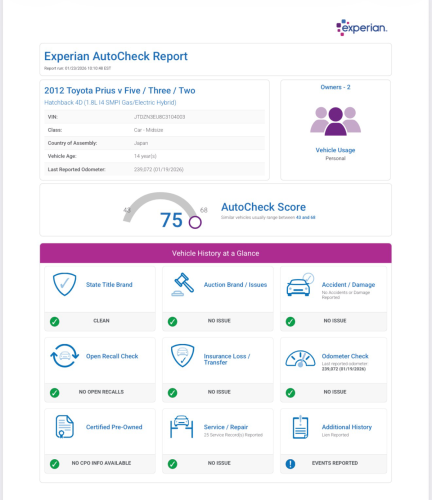Screen dimensions: 432x500
Task: Click the Lien Reported note
Action: click(335, 435)
